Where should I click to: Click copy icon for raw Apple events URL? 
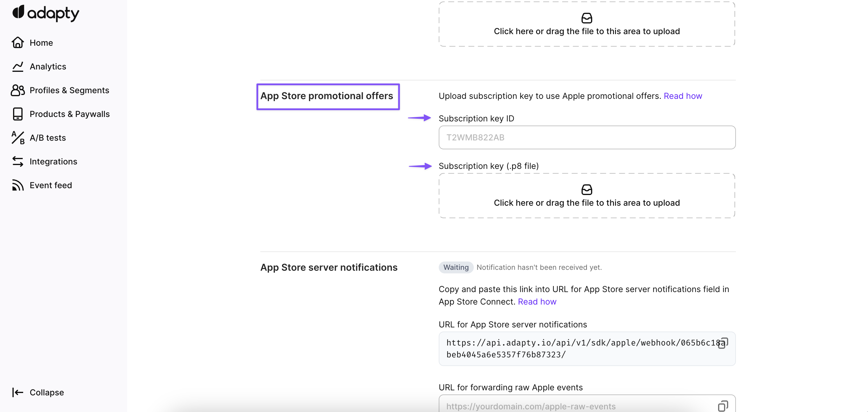[x=723, y=405]
